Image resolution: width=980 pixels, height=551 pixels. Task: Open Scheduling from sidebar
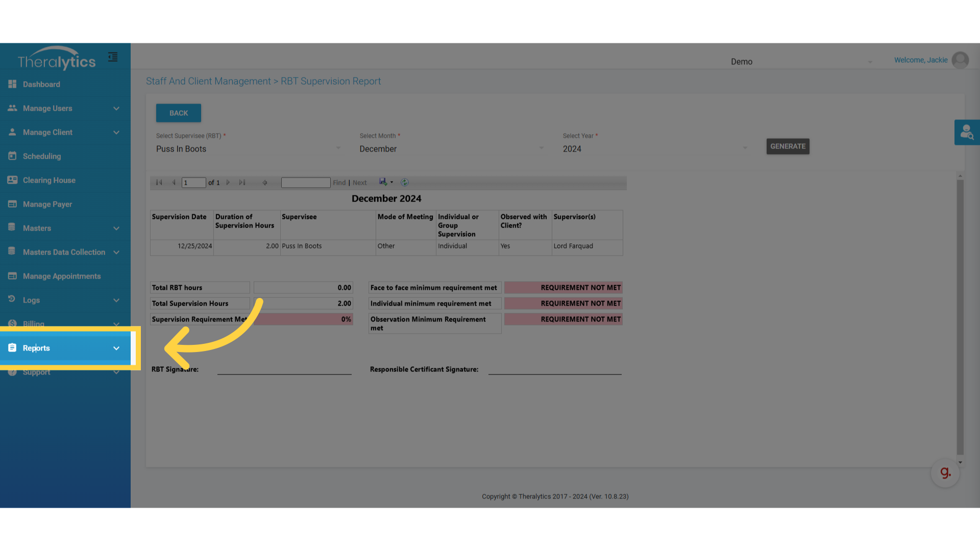(42, 156)
